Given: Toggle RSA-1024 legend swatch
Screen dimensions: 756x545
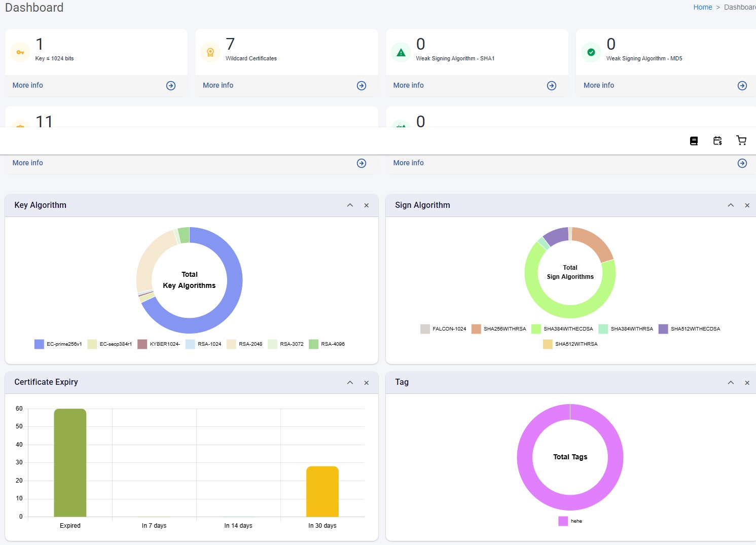Looking at the screenshot, I should click(190, 344).
